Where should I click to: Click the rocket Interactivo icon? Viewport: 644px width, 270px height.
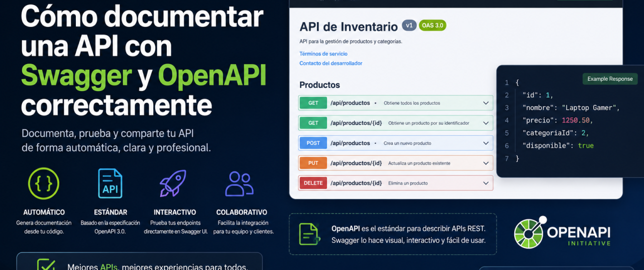173,183
